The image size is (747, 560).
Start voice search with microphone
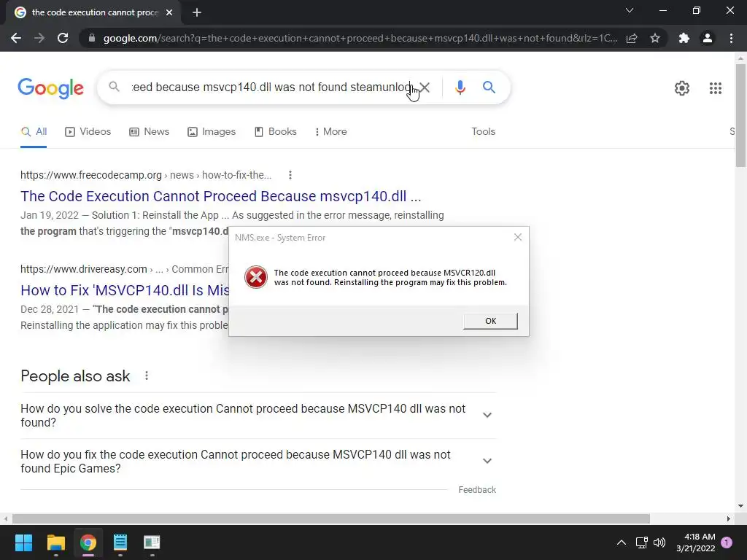click(x=460, y=87)
